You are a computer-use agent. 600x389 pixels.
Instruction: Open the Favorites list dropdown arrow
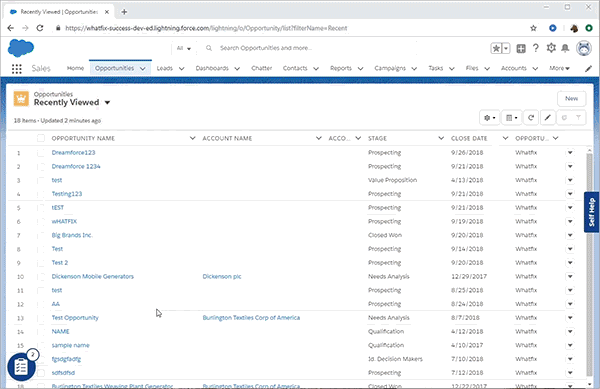506,48
